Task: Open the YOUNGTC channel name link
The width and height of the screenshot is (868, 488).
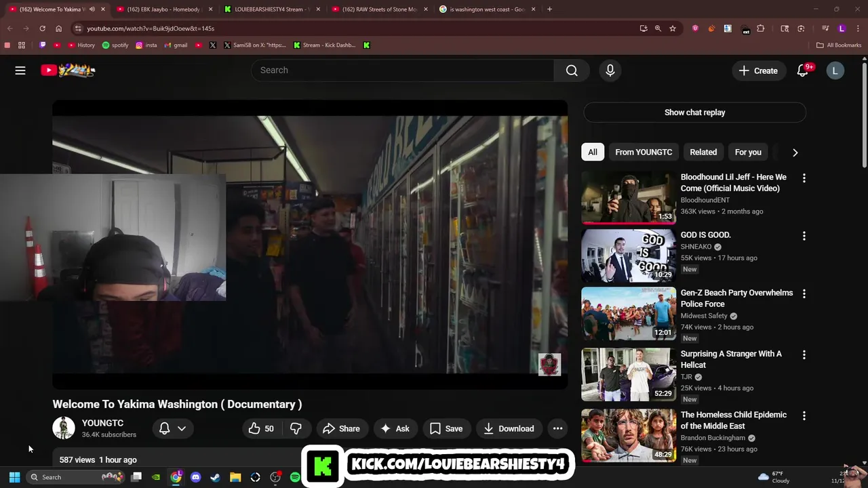Action: coord(102,423)
